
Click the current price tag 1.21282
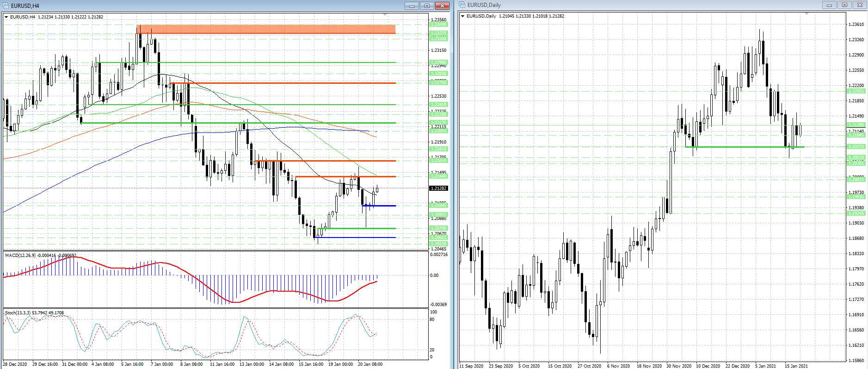438,188
